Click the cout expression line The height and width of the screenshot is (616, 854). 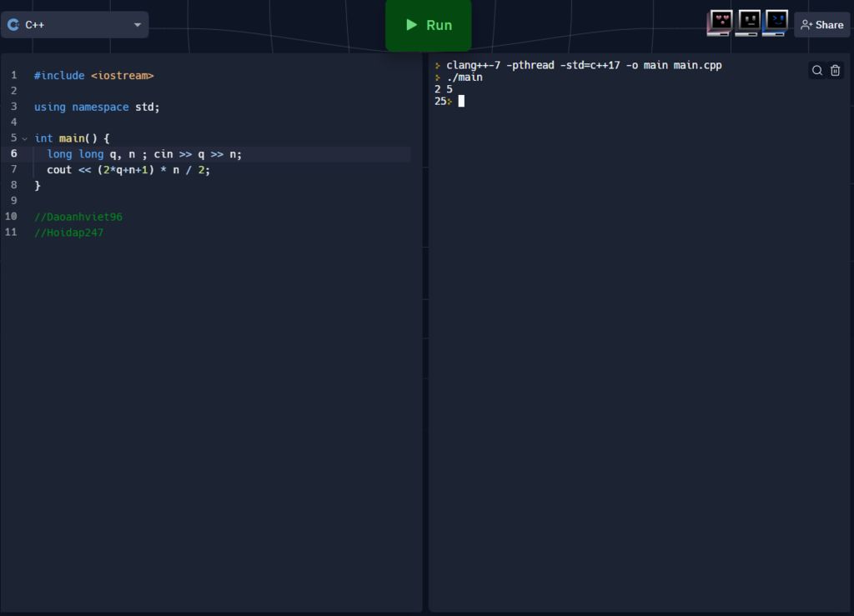click(x=128, y=170)
